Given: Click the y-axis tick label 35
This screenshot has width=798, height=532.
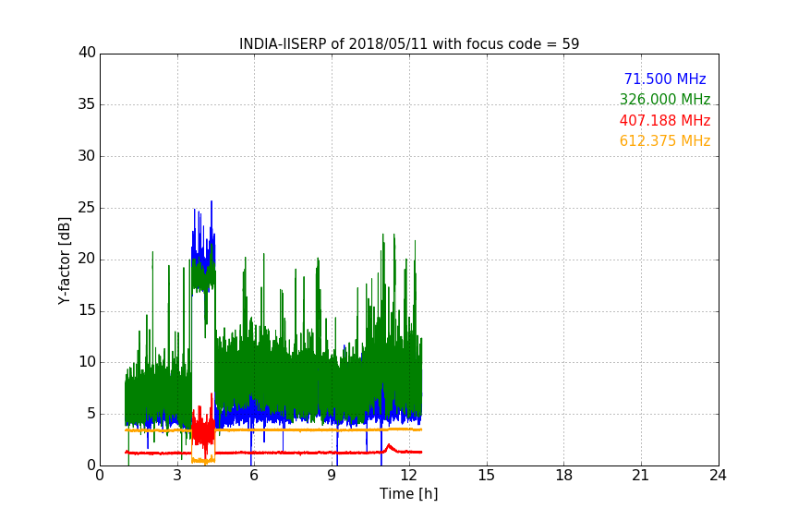Looking at the screenshot, I should (x=87, y=104).
